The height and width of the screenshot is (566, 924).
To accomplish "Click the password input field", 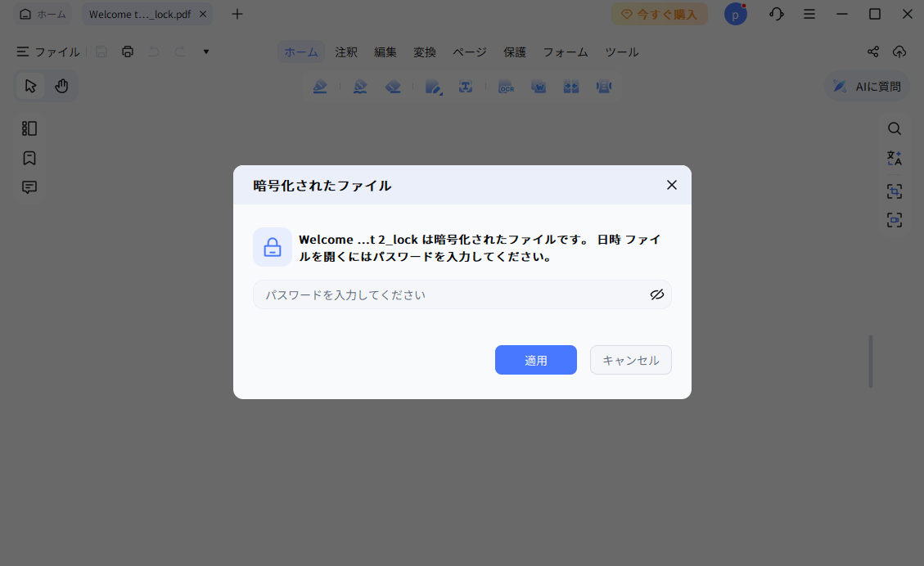I will [x=450, y=294].
